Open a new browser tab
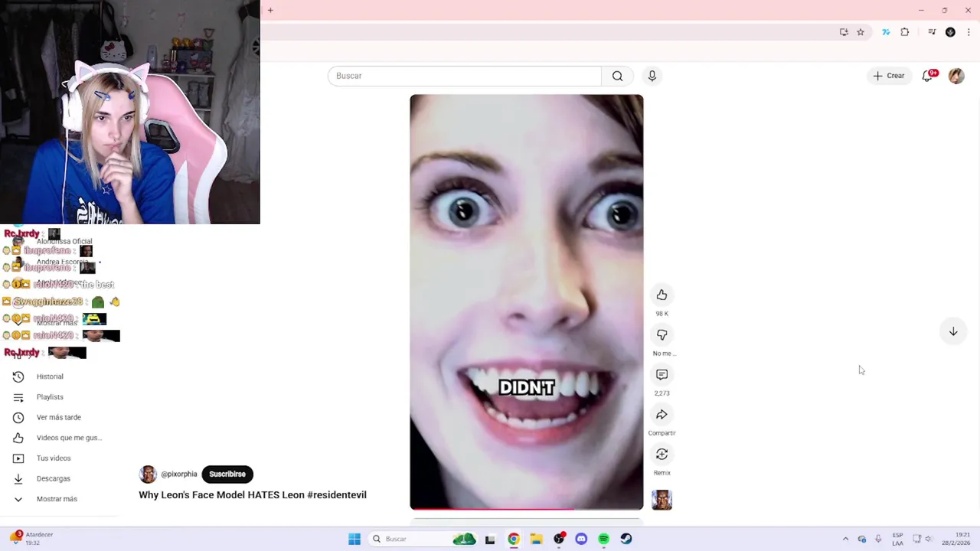The height and width of the screenshot is (551, 980). 270,10
